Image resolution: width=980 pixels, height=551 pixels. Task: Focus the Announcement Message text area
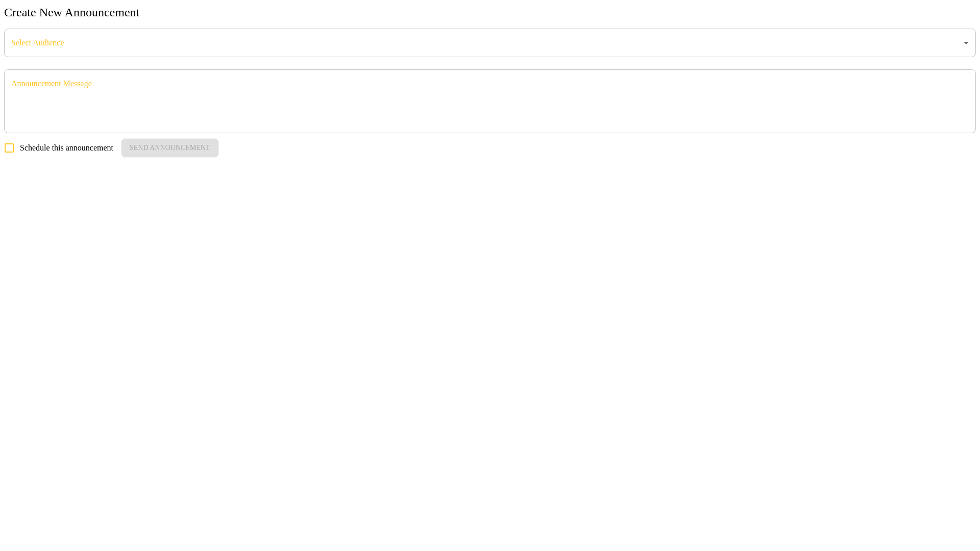490,101
